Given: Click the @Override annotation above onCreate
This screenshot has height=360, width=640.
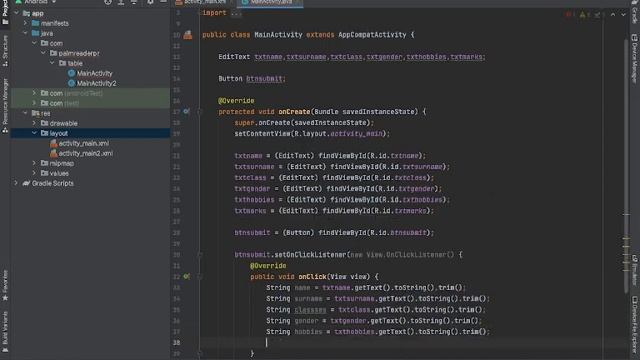Looking at the screenshot, I should [x=236, y=101].
